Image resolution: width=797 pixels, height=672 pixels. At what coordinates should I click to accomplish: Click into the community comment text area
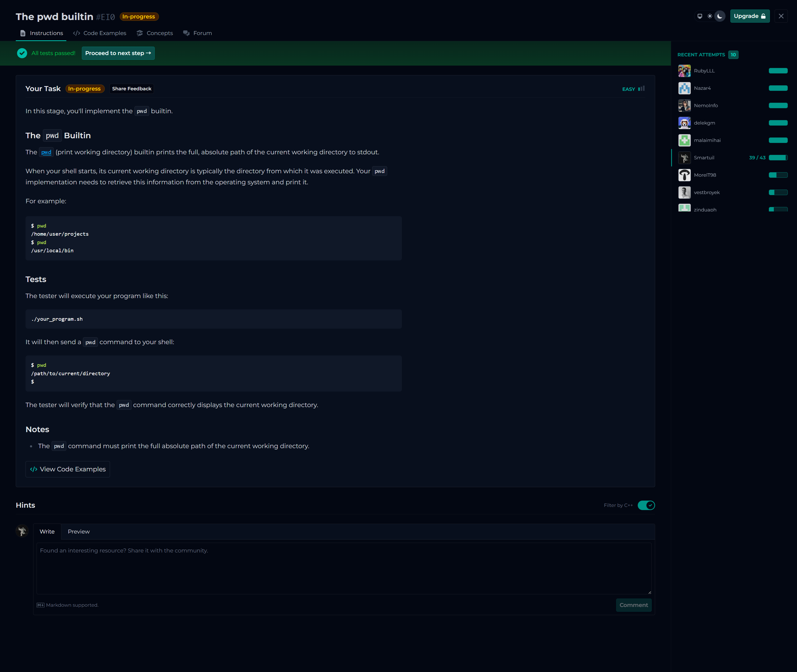click(343, 568)
